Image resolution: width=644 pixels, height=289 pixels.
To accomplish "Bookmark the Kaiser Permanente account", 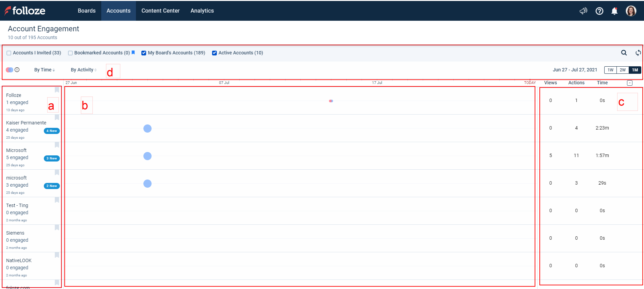I will pos(57,117).
